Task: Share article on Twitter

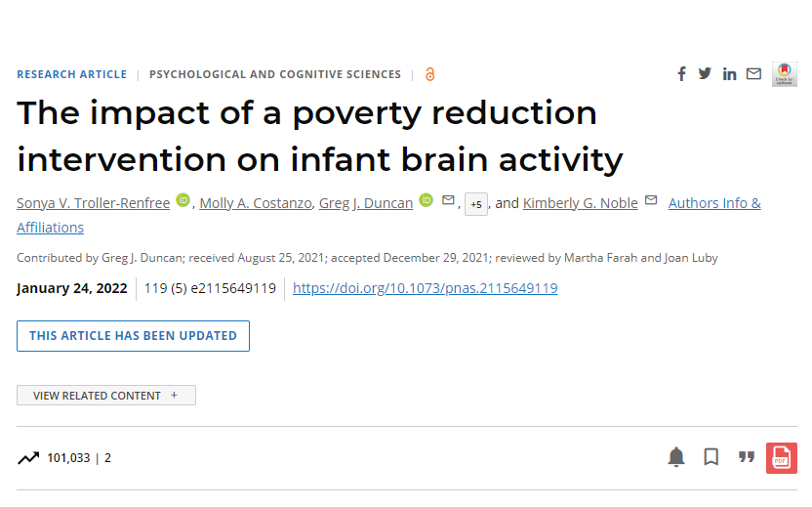Action: tap(705, 73)
